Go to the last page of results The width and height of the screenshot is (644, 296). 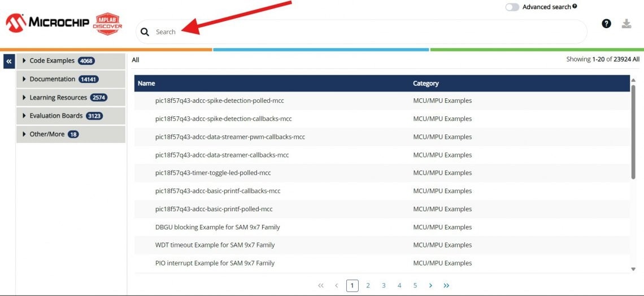tap(446, 286)
